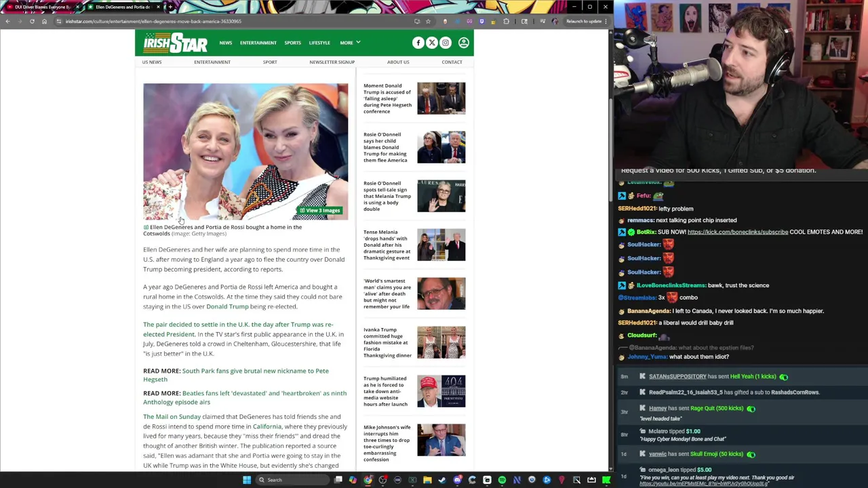Reload the page with refresh icon
The width and height of the screenshot is (868, 488).
click(x=32, y=21)
